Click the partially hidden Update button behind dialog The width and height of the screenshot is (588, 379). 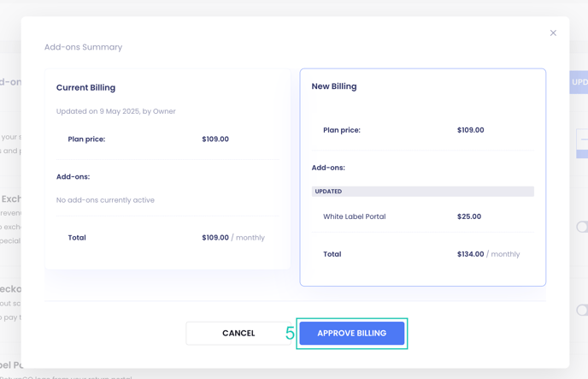coord(579,82)
